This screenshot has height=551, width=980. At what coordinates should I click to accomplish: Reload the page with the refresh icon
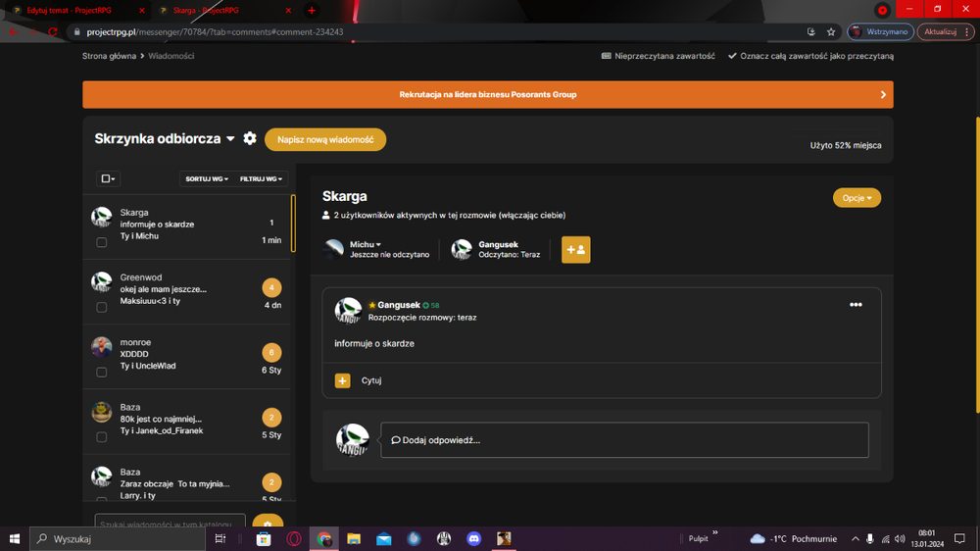(53, 32)
